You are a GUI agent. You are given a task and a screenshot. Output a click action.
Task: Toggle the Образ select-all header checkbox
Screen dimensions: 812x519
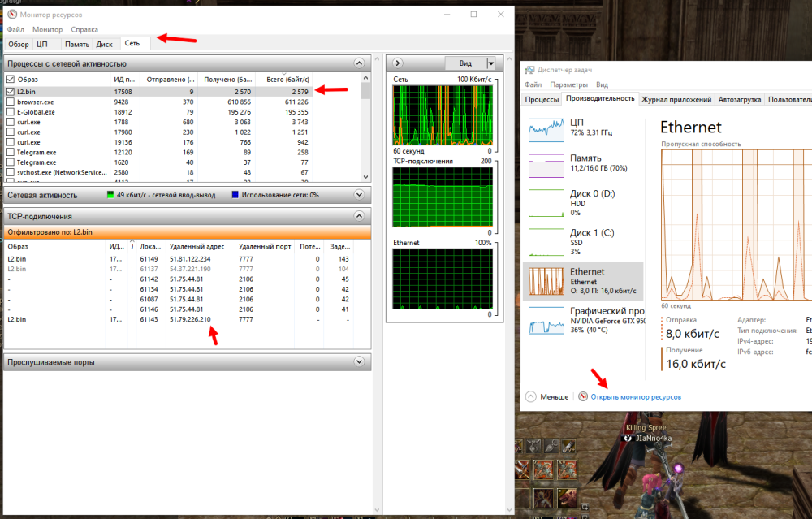tap(11, 80)
